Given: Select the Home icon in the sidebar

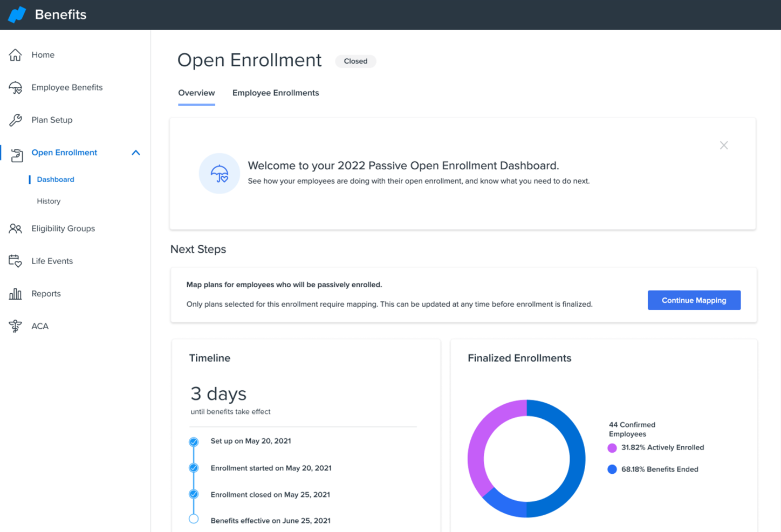Looking at the screenshot, I should 15,54.
